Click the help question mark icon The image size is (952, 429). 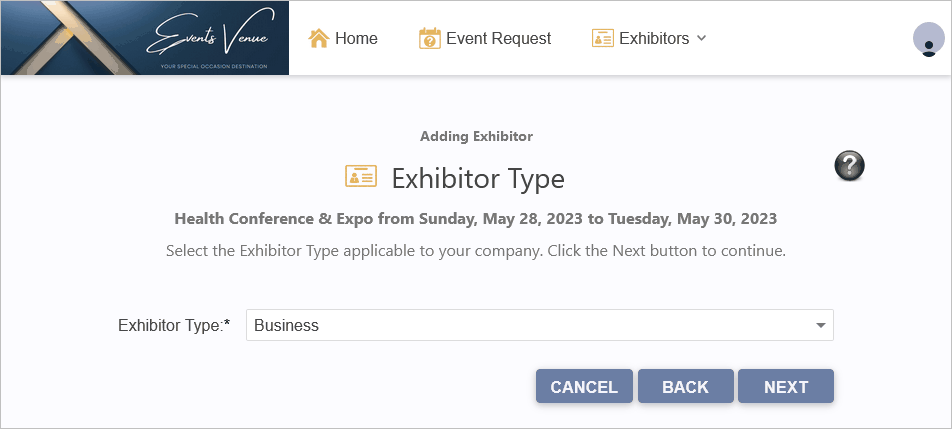849,166
